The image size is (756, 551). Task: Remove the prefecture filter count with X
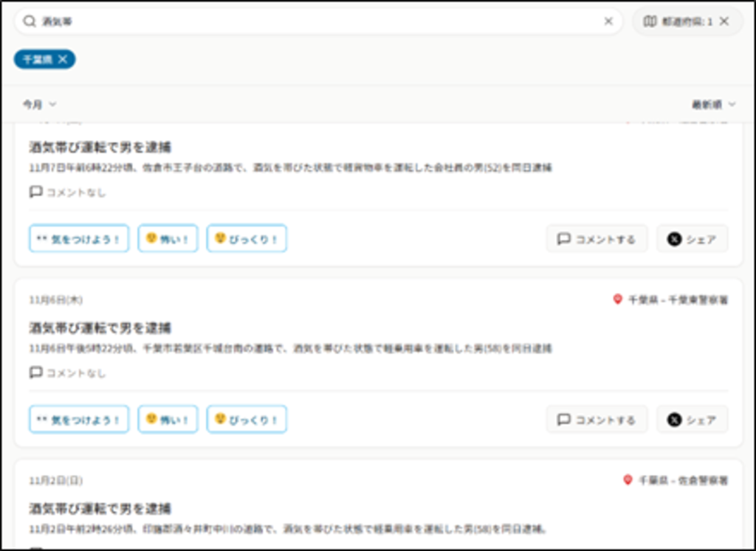point(724,21)
